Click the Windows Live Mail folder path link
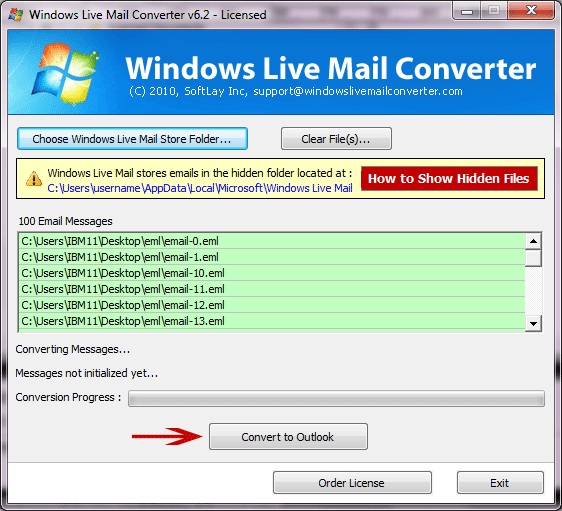Image resolution: width=562 pixels, height=511 pixels. point(200,188)
